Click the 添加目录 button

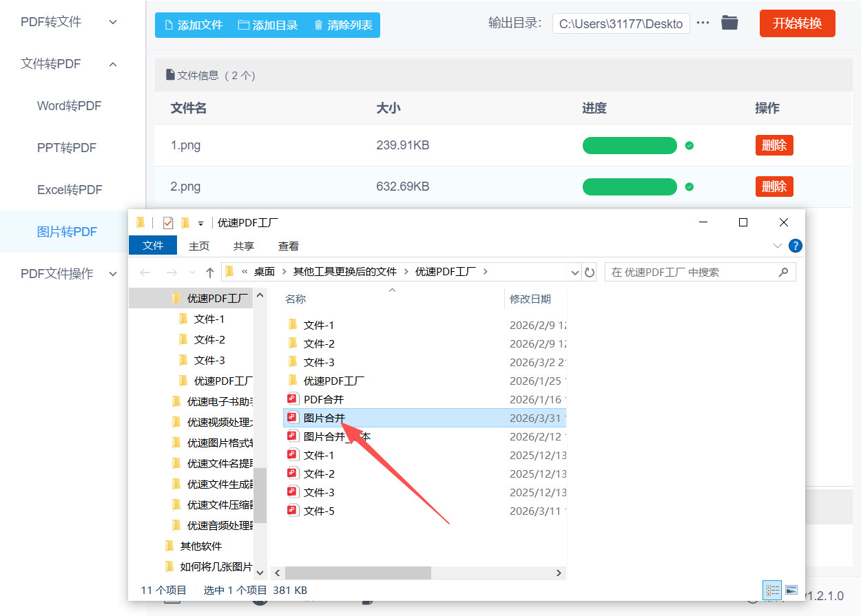[268, 25]
